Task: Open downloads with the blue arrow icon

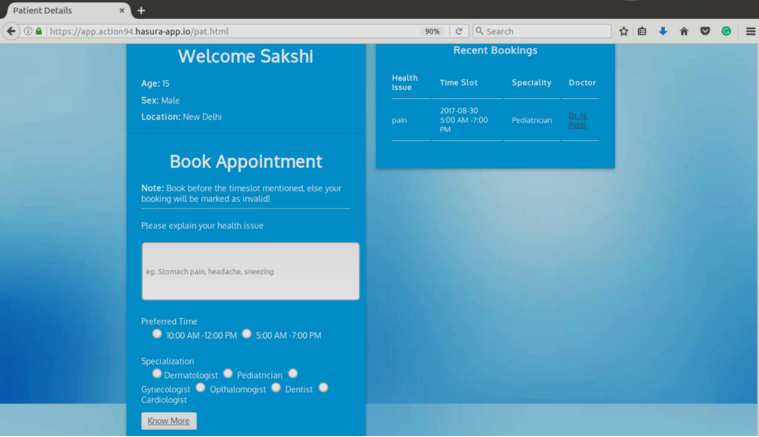Action: 663,31
